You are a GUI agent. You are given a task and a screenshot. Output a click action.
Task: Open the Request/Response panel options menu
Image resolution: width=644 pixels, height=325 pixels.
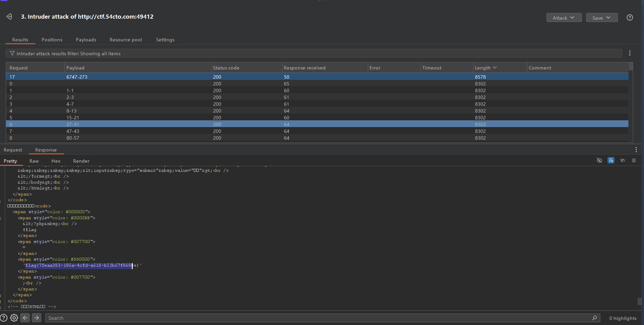pyautogui.click(x=636, y=150)
